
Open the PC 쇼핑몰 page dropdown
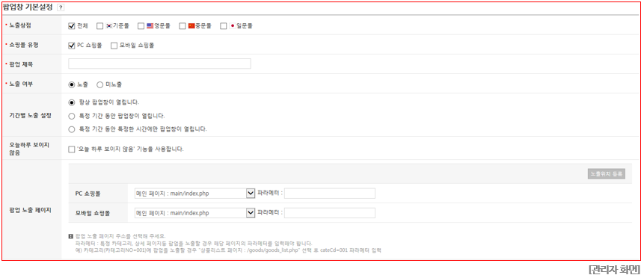[x=194, y=194]
